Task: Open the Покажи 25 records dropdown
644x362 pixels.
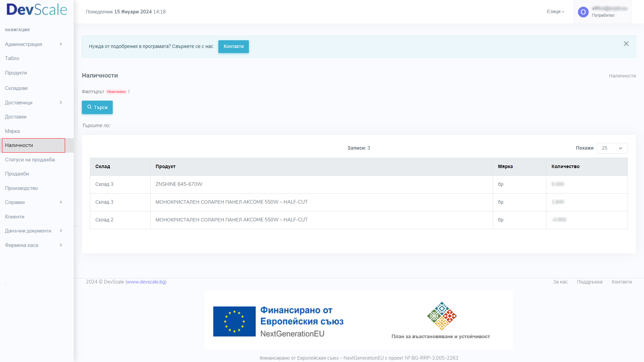Action: (612, 148)
